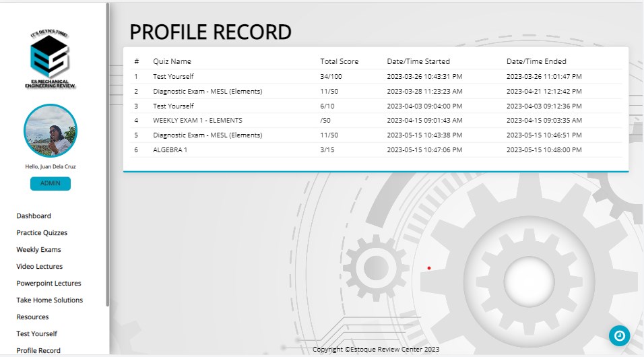
Task: Click the Date/Time Started column header
Action: (x=418, y=61)
